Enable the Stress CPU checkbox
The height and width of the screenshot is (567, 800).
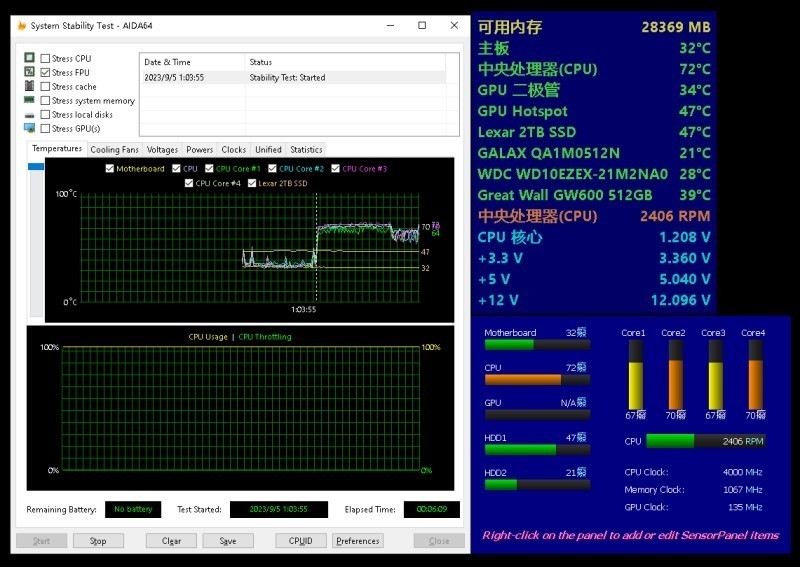[45, 59]
